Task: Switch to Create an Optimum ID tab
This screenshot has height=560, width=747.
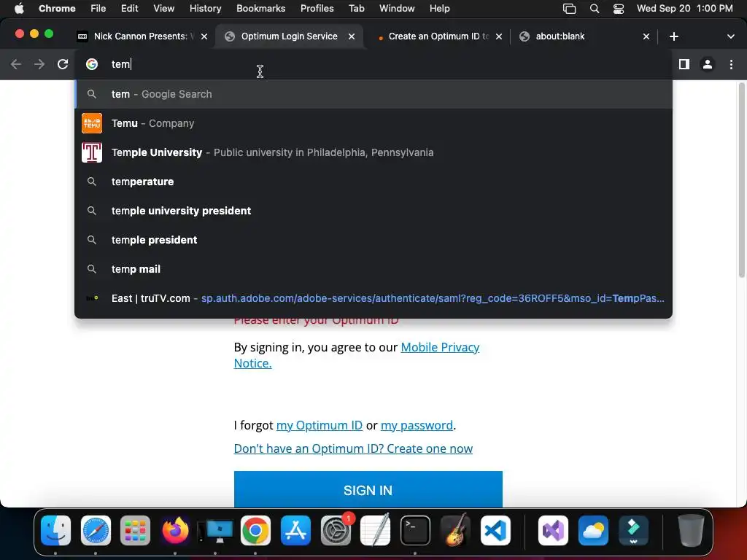Action: coord(438,36)
